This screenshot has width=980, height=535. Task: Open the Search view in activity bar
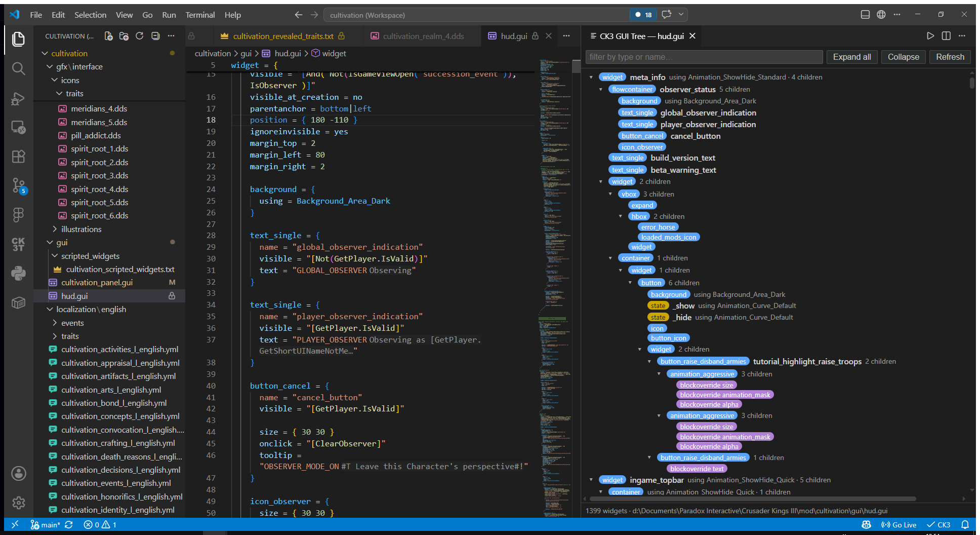19,68
